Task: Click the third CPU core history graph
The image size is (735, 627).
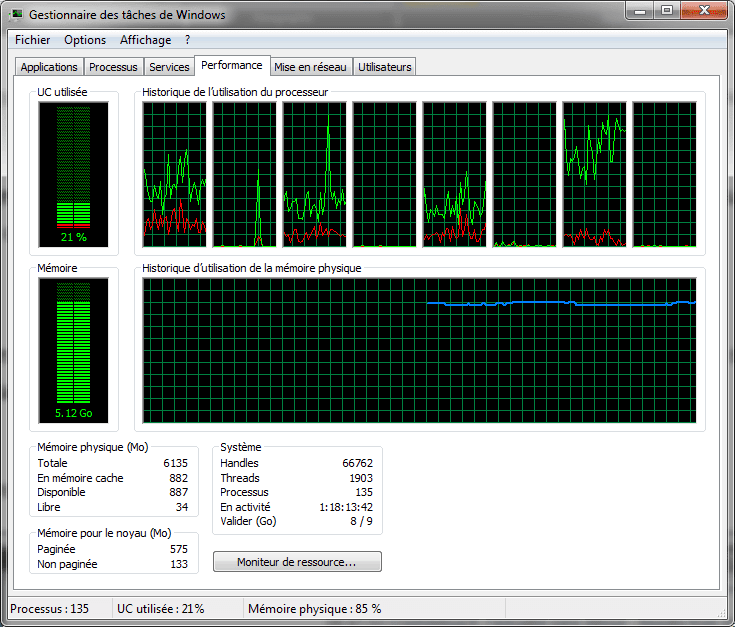Action: (x=315, y=174)
